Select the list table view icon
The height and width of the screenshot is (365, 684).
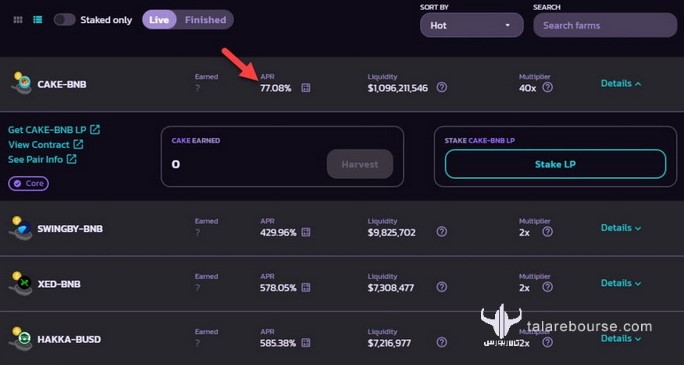[x=38, y=20]
